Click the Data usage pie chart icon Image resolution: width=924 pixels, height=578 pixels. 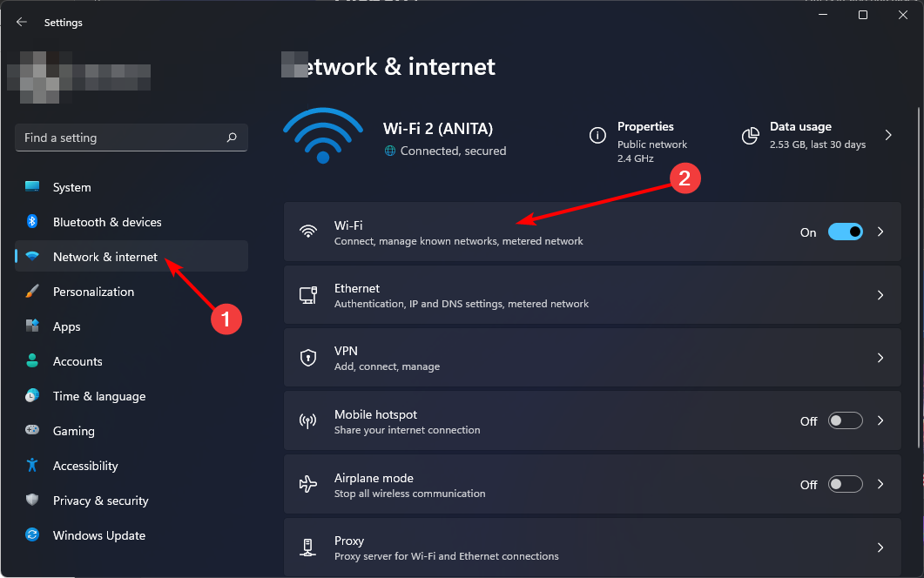750,136
